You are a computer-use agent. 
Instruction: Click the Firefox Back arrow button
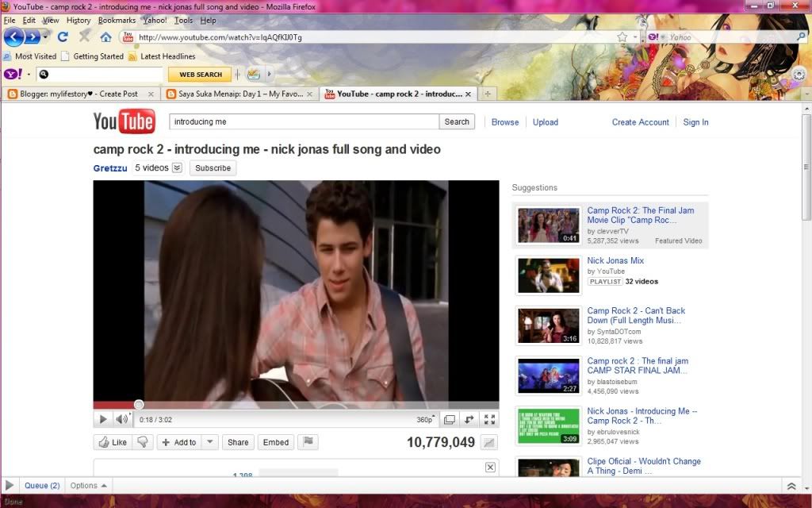[x=13, y=37]
